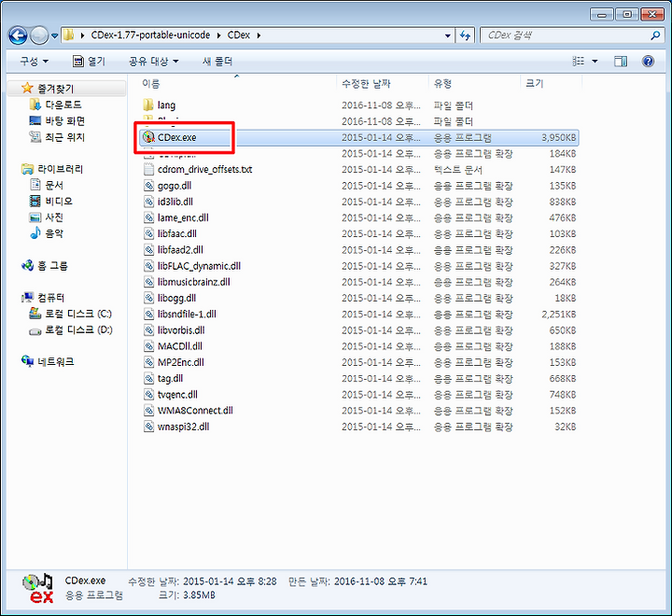Open the view options dropdown arrow
The height and width of the screenshot is (616, 672).
pyautogui.click(x=595, y=62)
